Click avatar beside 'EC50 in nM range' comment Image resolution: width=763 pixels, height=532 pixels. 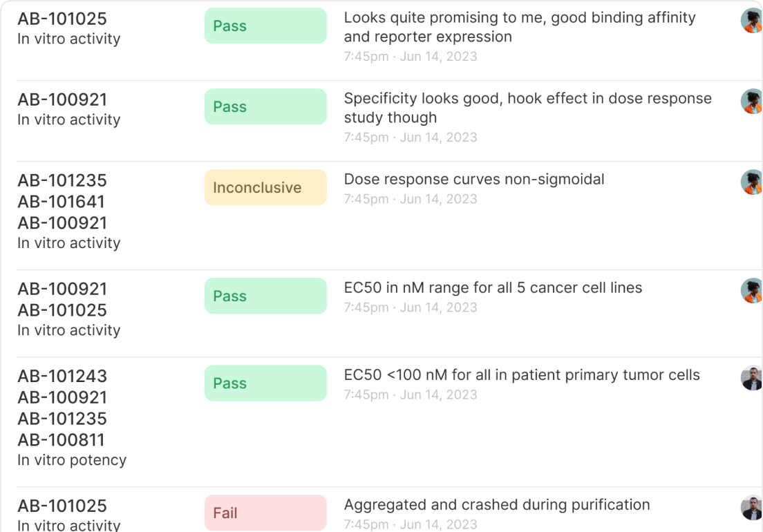pyautogui.click(x=752, y=291)
